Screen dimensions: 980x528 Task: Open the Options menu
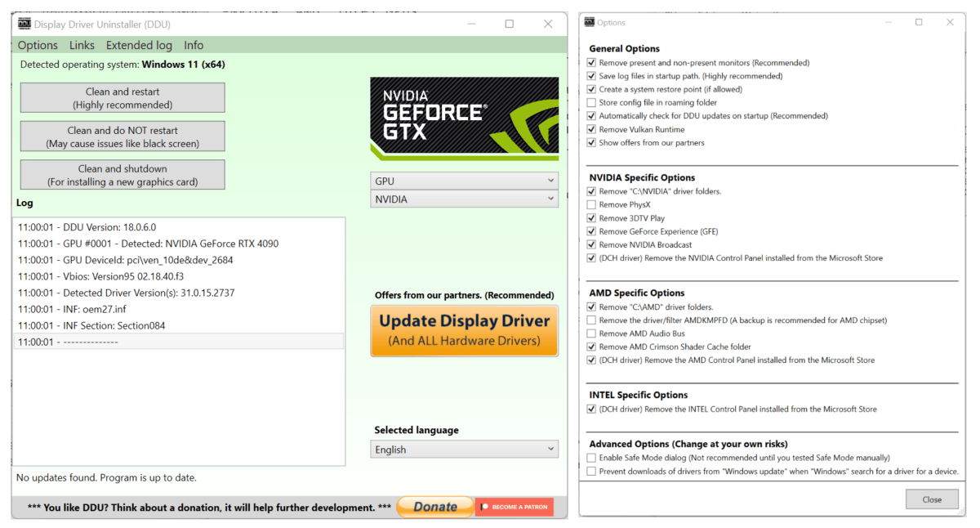(38, 45)
